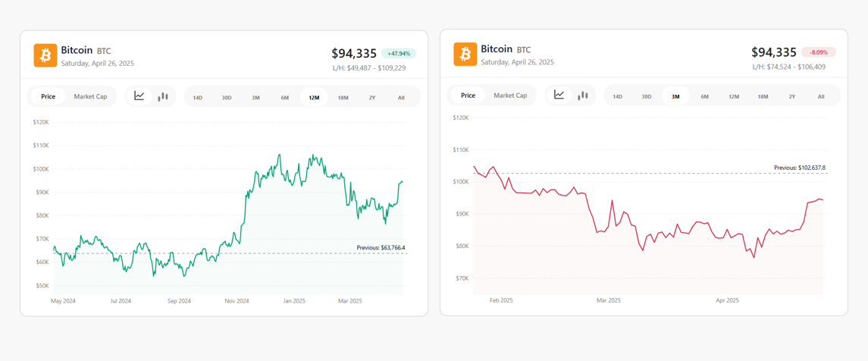Choose 3M range in left card
Image resolution: width=868 pixels, height=361 pixels.
255,97
